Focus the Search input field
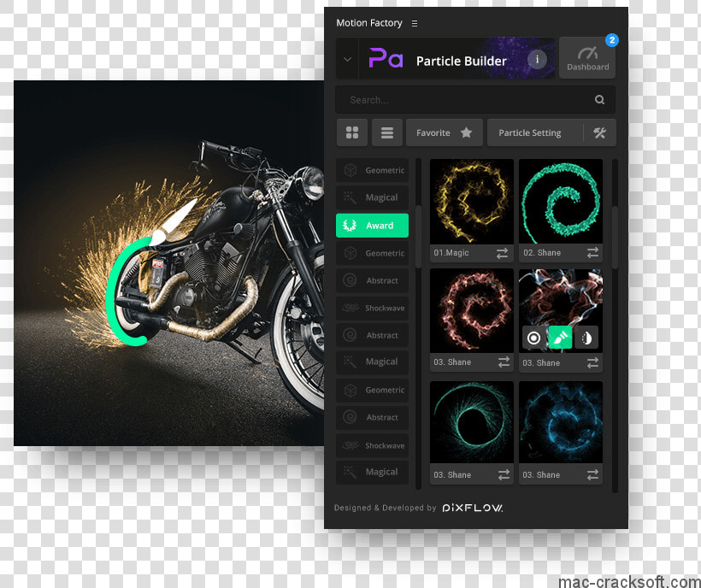Viewport: 701px width, 588px height. click(x=474, y=100)
